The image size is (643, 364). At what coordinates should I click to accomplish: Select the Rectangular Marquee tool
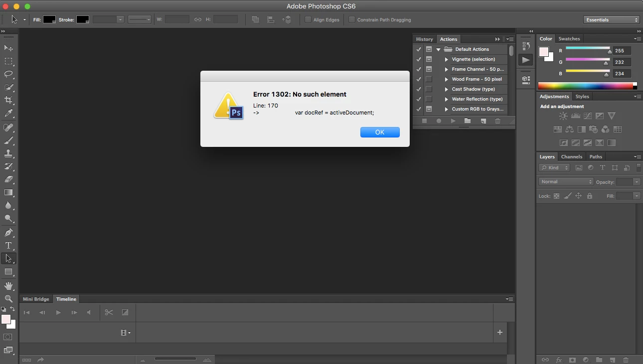coord(8,61)
